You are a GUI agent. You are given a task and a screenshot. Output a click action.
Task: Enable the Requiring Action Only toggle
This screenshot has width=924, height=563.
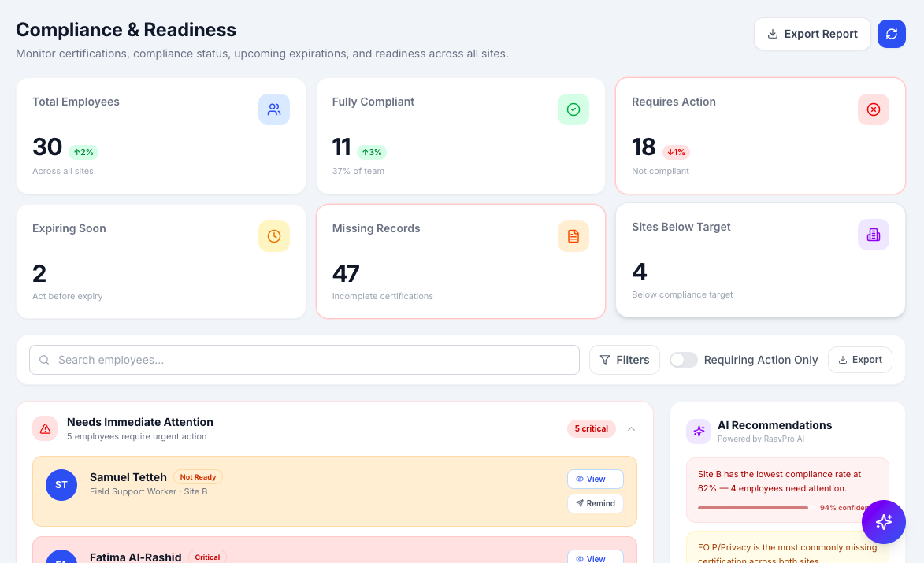[684, 360]
